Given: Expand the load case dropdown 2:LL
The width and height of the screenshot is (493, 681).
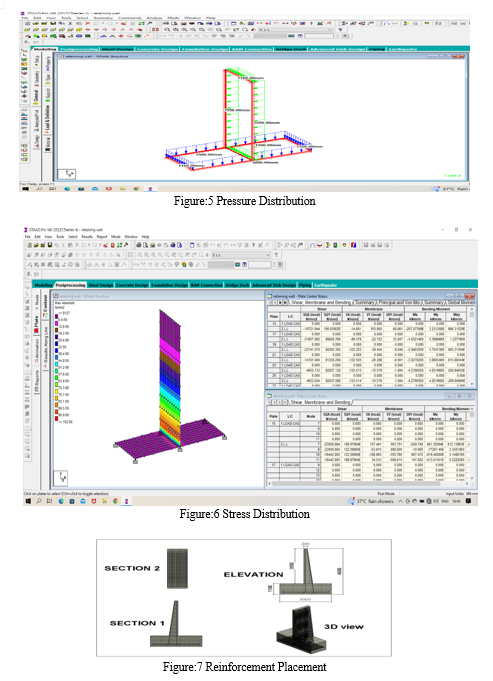Looking at the screenshot, I should coord(268,255).
